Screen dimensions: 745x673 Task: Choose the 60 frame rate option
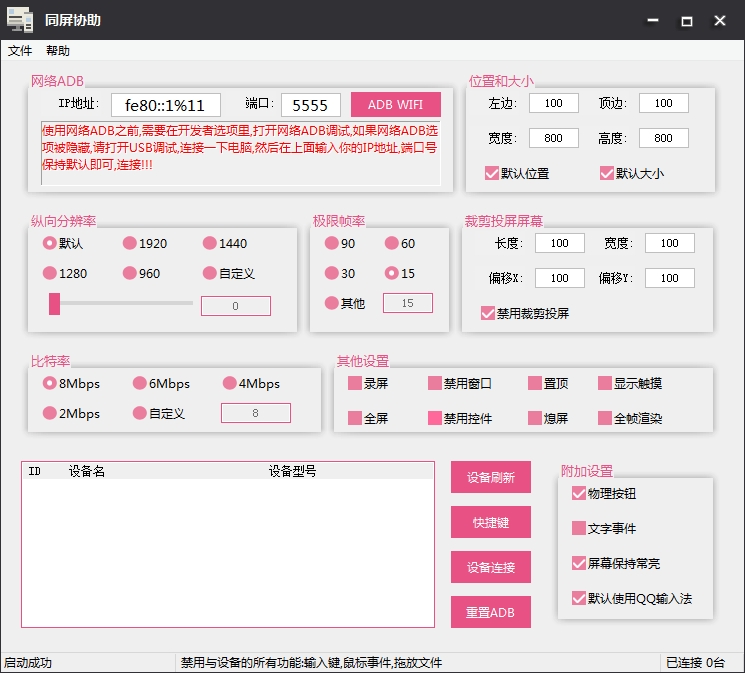[392, 243]
